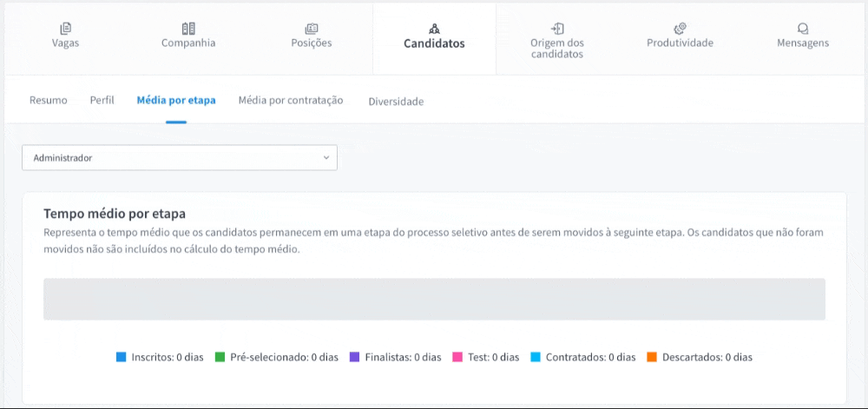Click the Companhia building icon
This screenshot has height=409, width=868.
point(188,29)
